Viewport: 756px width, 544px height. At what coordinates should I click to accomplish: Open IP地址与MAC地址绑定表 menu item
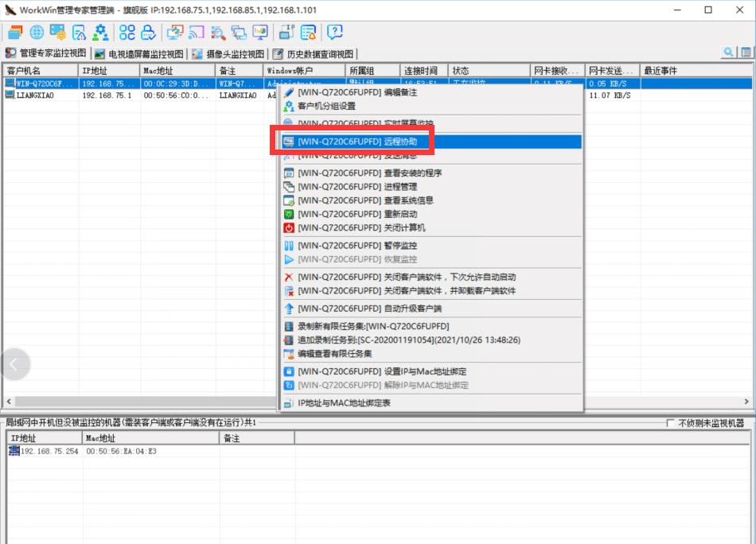point(431,402)
